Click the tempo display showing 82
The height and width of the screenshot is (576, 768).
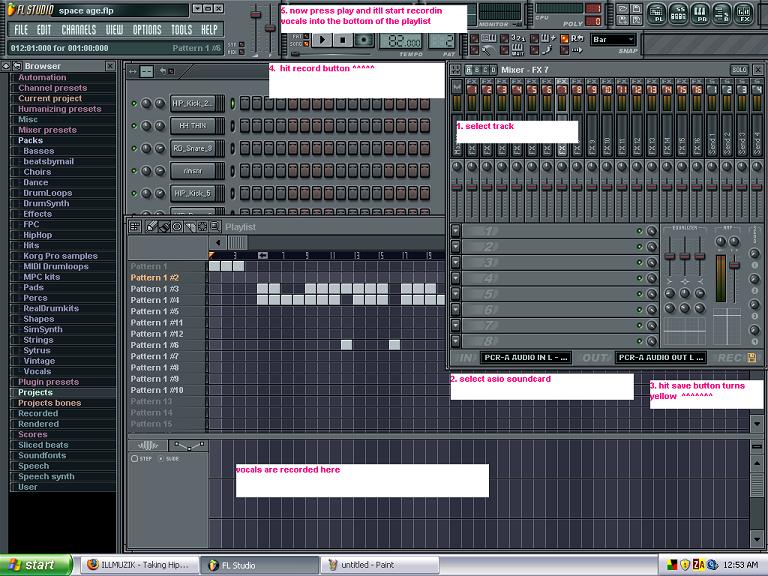pos(401,41)
